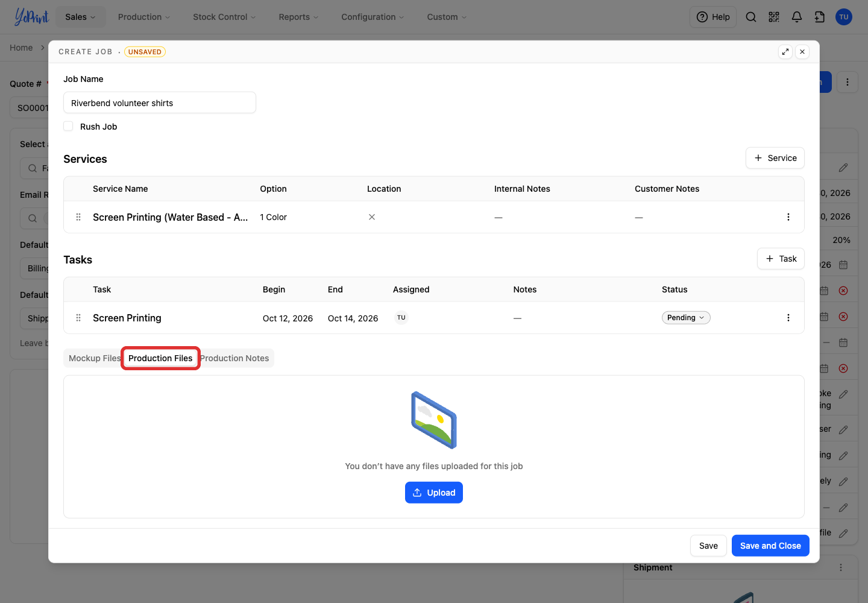Click the Upload button
The image size is (868, 603).
pyautogui.click(x=434, y=493)
